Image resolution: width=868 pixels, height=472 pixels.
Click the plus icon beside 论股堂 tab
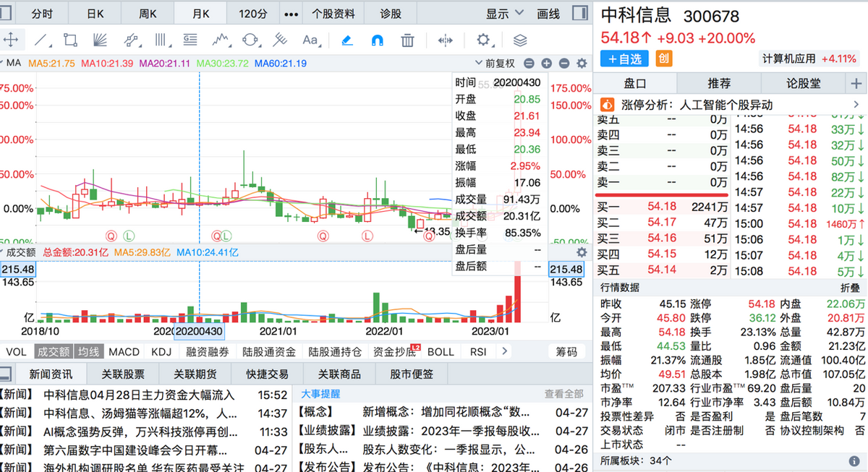pyautogui.click(x=856, y=83)
